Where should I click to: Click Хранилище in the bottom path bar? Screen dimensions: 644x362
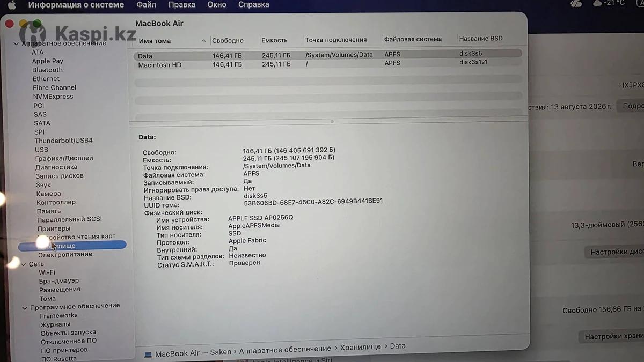(360, 346)
